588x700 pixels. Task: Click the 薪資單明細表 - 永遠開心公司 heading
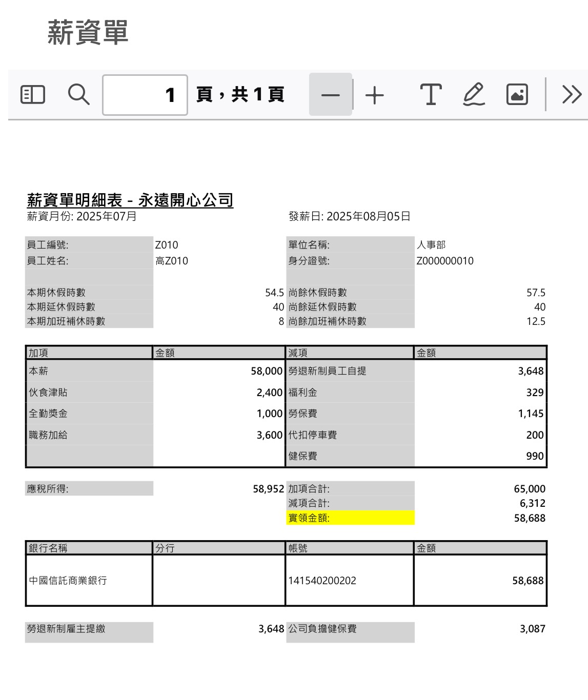[x=130, y=200]
